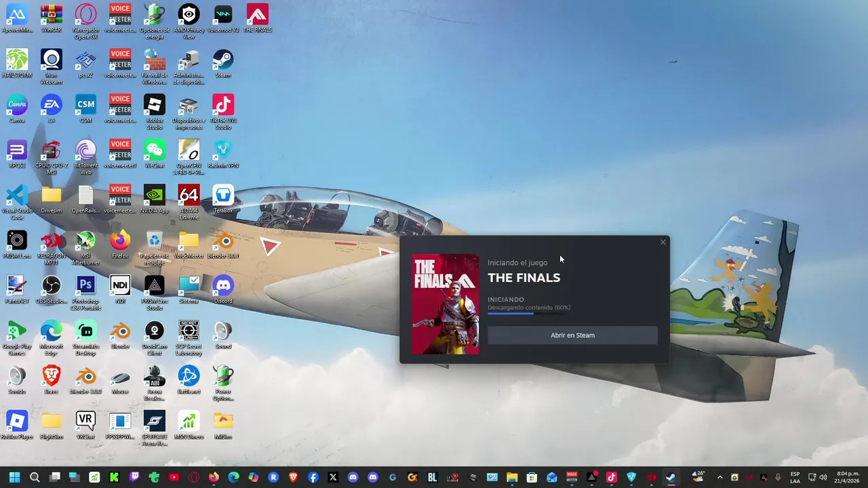This screenshot has height=488, width=868.
Task: Select the Steam desktop shortcut
Action: click(x=223, y=64)
